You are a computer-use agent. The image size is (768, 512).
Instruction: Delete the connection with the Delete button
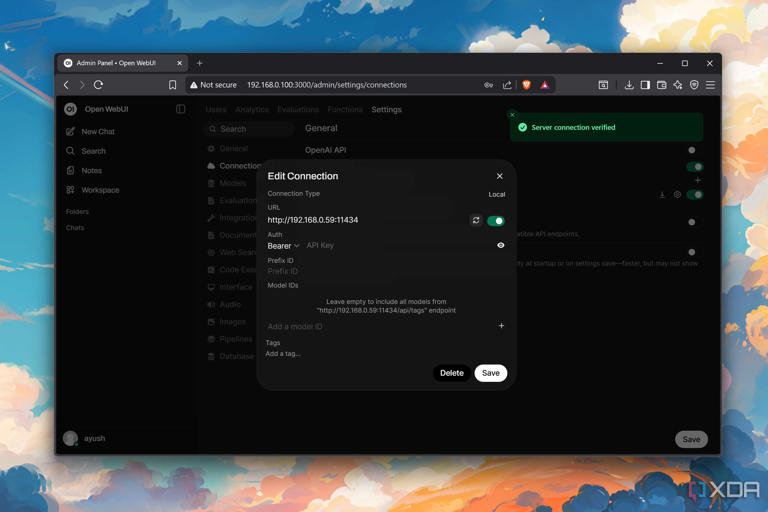pos(451,373)
